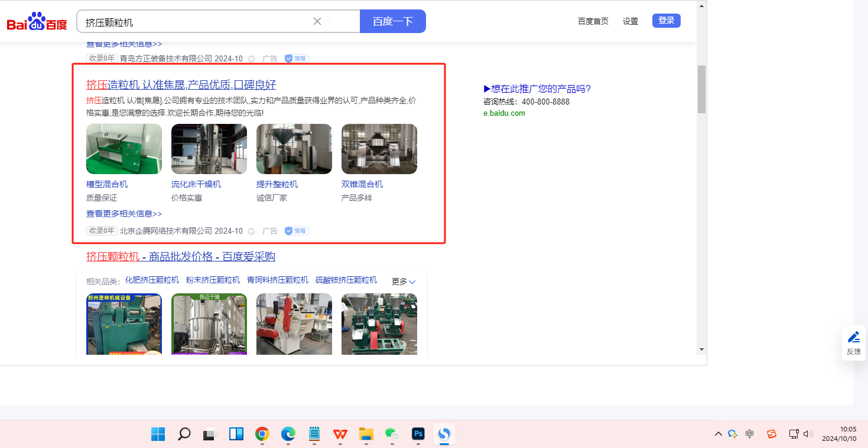Viewport: 868px width, 448px height.
Task: Open WeChat from the taskbar
Action: click(391, 434)
